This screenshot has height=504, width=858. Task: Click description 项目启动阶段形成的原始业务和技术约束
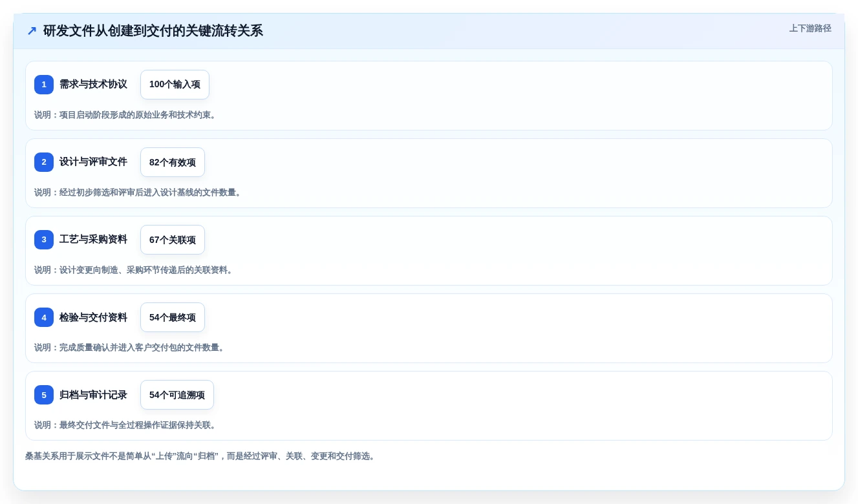tap(126, 115)
